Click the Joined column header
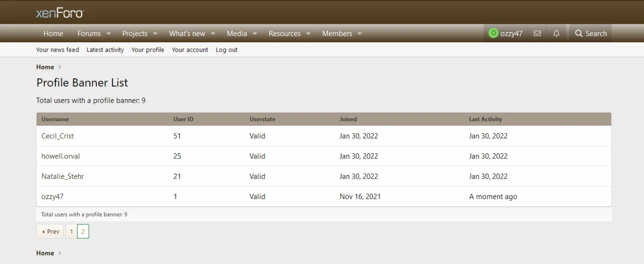The width and height of the screenshot is (644, 264). 348,119
